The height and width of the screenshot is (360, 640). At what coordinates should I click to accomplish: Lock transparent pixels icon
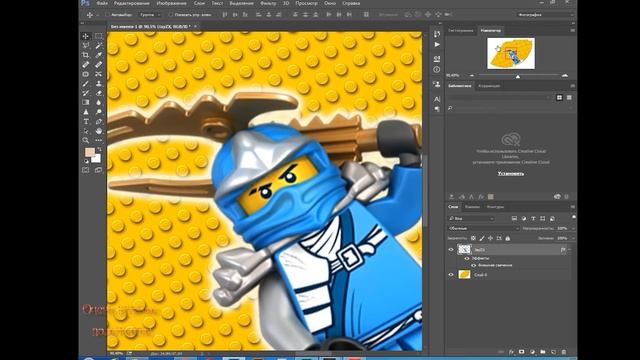(x=473, y=238)
